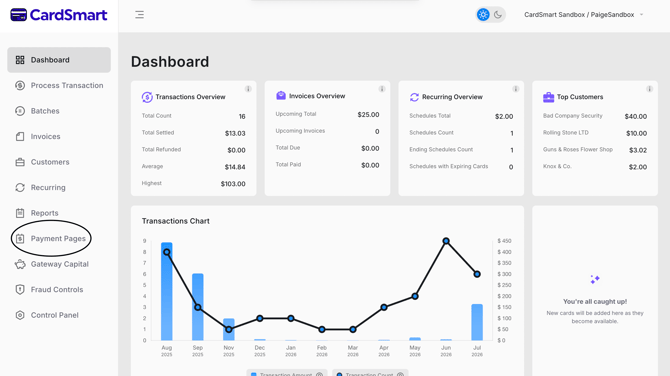Click the Gateway Capital piggy bank icon

[x=20, y=264]
